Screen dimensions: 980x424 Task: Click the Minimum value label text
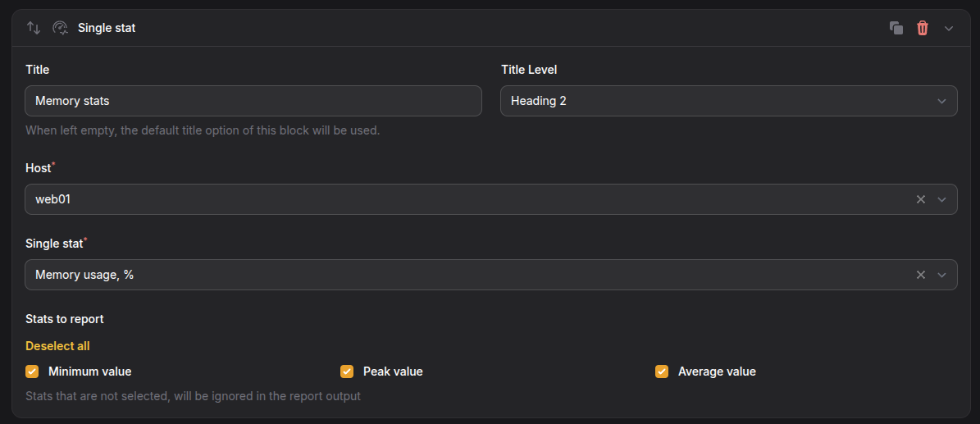click(x=90, y=372)
